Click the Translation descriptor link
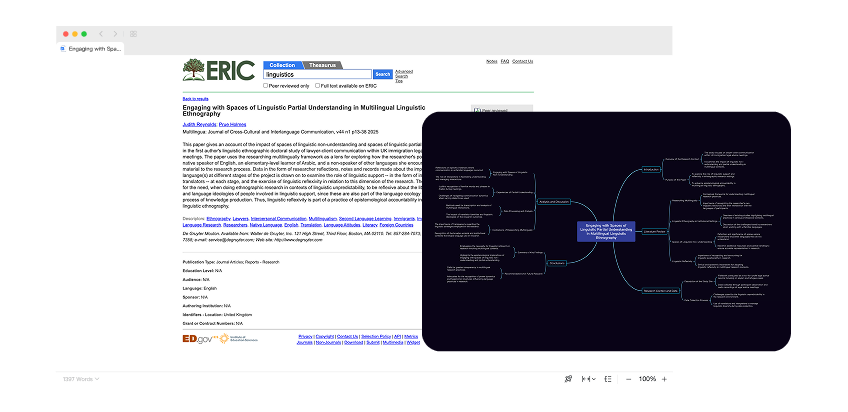 coord(310,224)
